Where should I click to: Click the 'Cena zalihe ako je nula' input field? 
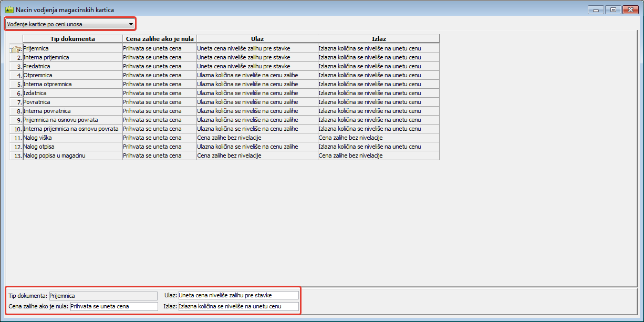[x=113, y=306]
